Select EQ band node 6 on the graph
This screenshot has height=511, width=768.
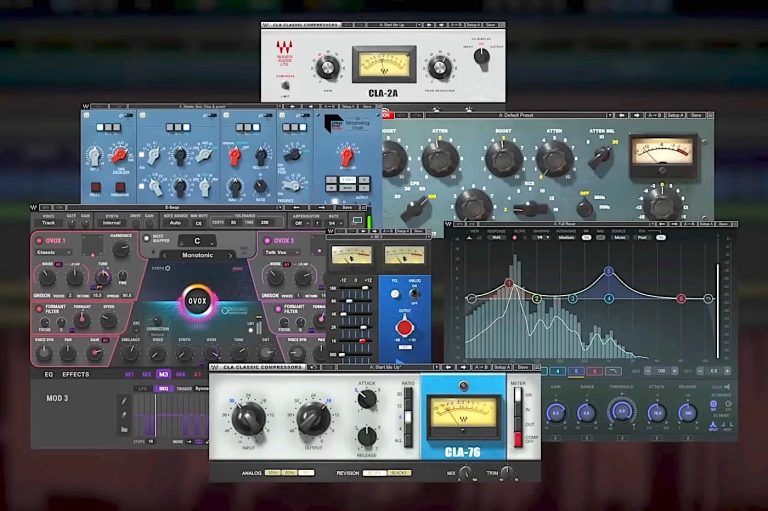pos(681,298)
